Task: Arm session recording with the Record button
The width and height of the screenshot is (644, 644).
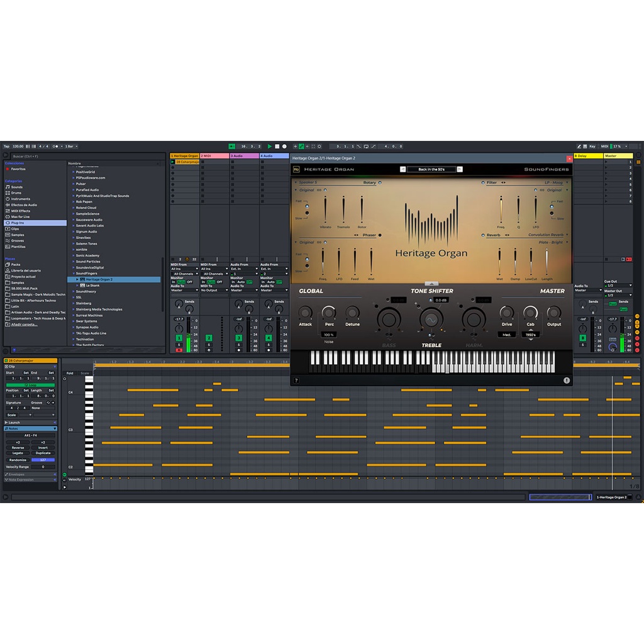Action: [x=284, y=146]
